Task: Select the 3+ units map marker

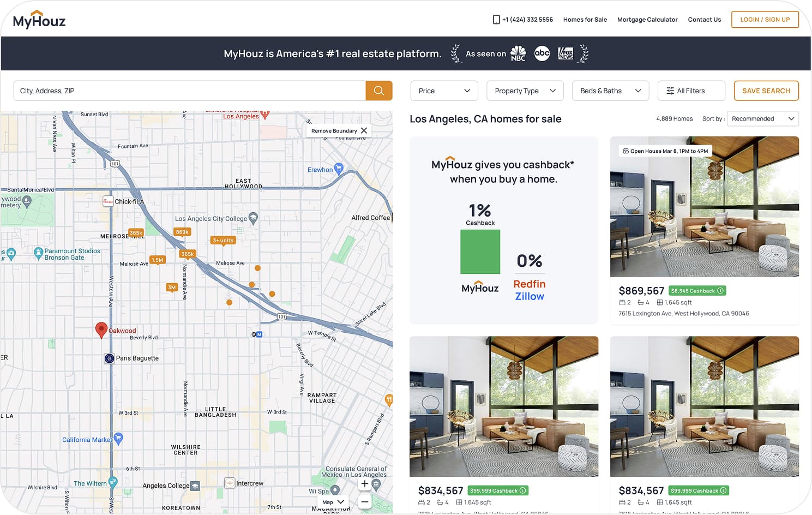Action: (223, 241)
